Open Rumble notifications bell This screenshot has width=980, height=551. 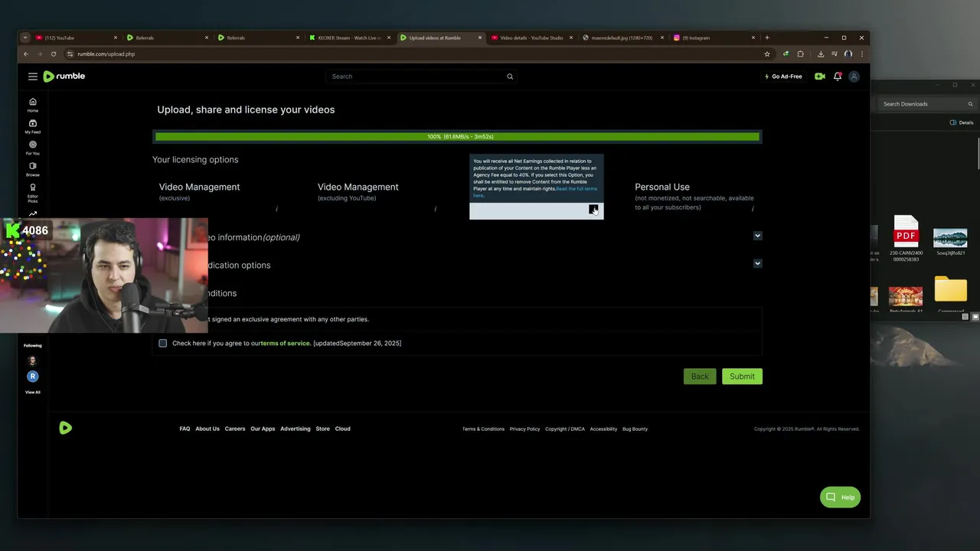tap(838, 77)
